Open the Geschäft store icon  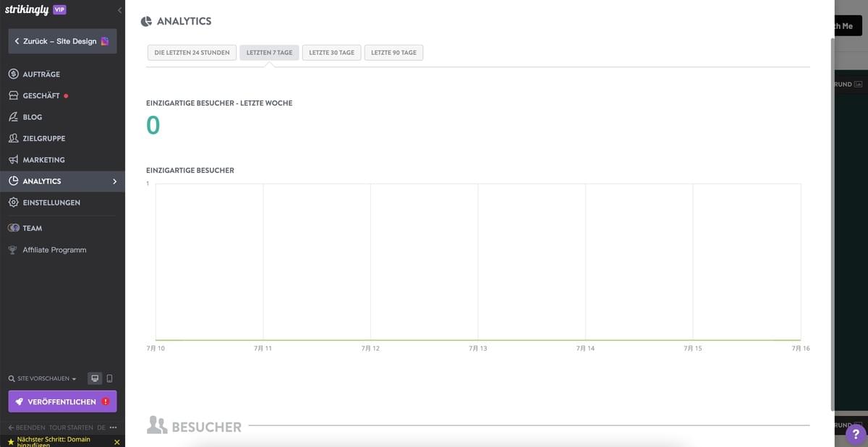pyautogui.click(x=13, y=95)
